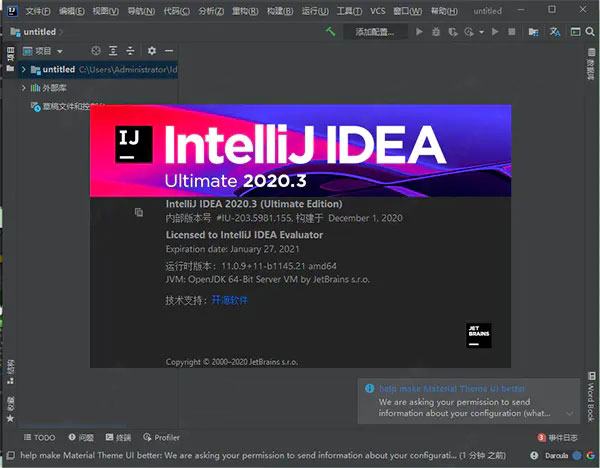This screenshot has height=468, width=600.
Task: Open the 文件(F) menu
Action: coord(38,10)
